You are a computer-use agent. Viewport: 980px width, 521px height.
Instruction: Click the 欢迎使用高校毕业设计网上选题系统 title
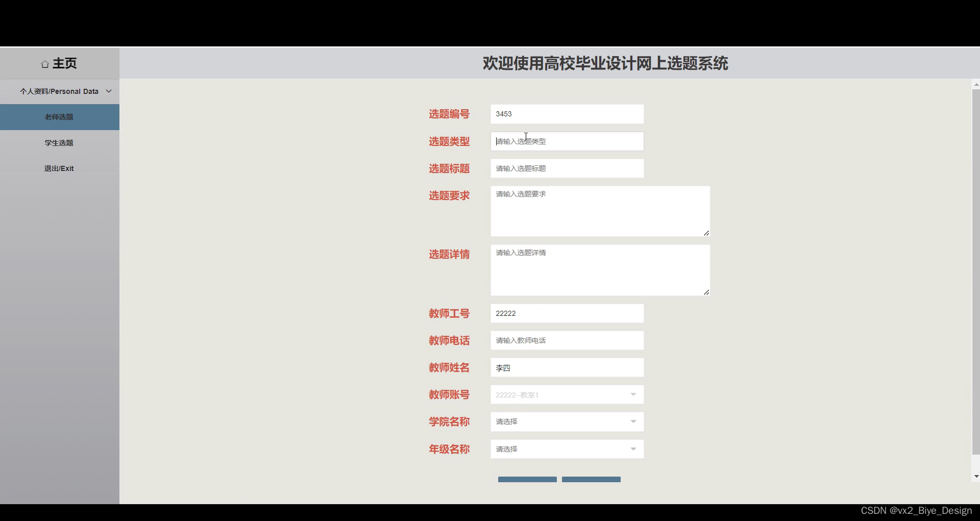605,63
